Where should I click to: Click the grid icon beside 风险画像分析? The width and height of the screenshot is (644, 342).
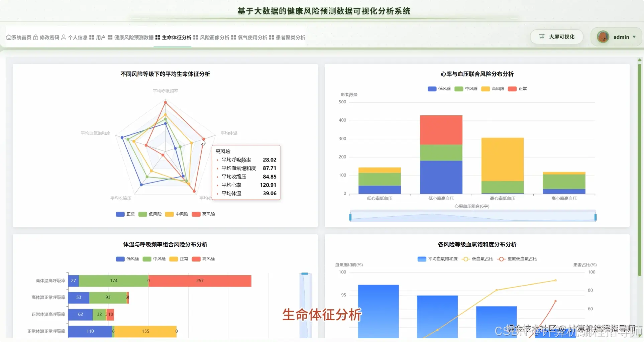[196, 37]
